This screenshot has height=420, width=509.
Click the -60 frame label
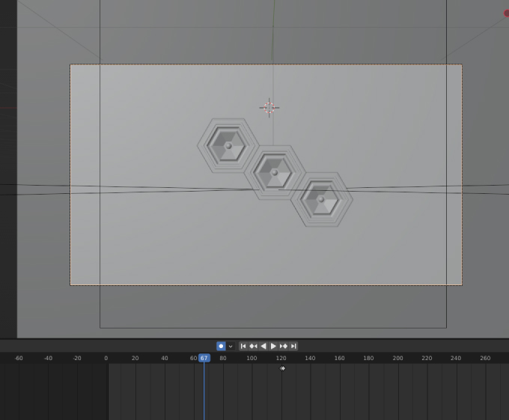point(19,358)
